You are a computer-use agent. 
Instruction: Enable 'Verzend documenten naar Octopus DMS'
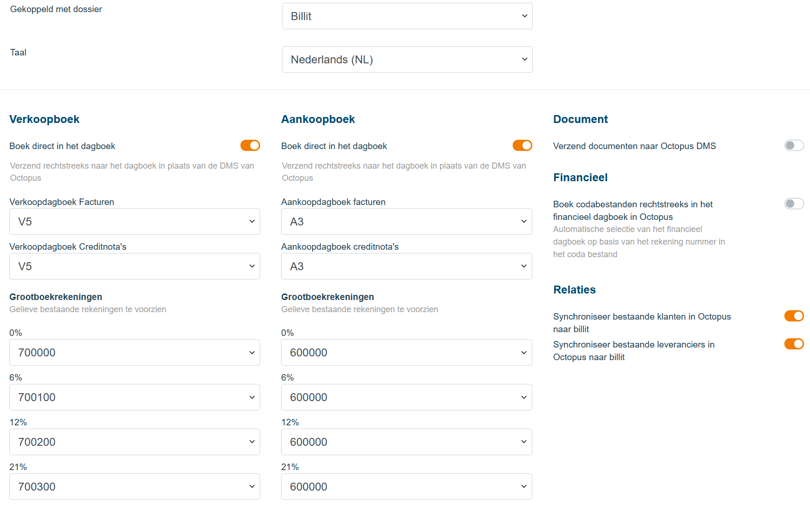(x=793, y=146)
